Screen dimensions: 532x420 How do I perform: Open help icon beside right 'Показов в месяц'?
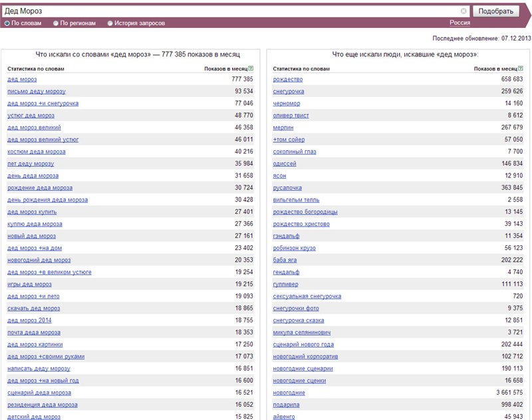click(x=521, y=68)
